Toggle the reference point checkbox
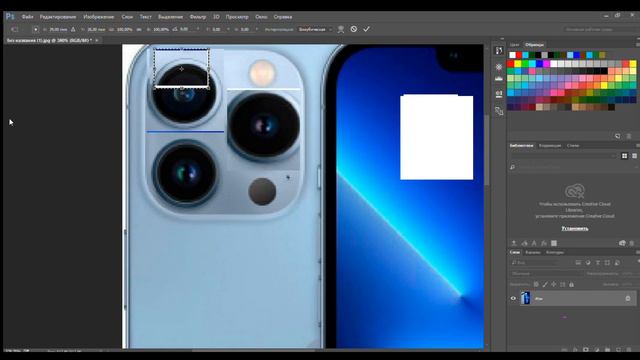Screen dimensions: 640x360 point(36,29)
